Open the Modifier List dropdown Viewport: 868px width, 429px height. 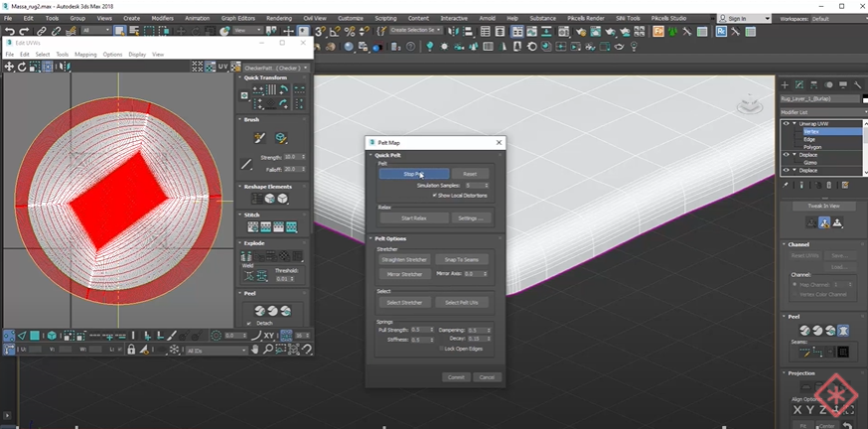click(x=822, y=114)
